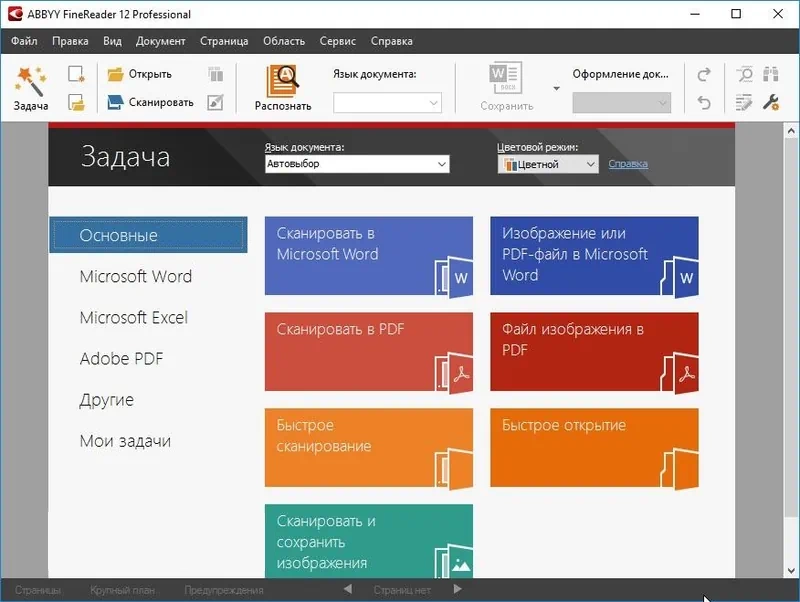Screen dimensions: 800x602
Task: Click the Распознать recognize icon
Action: [x=283, y=80]
